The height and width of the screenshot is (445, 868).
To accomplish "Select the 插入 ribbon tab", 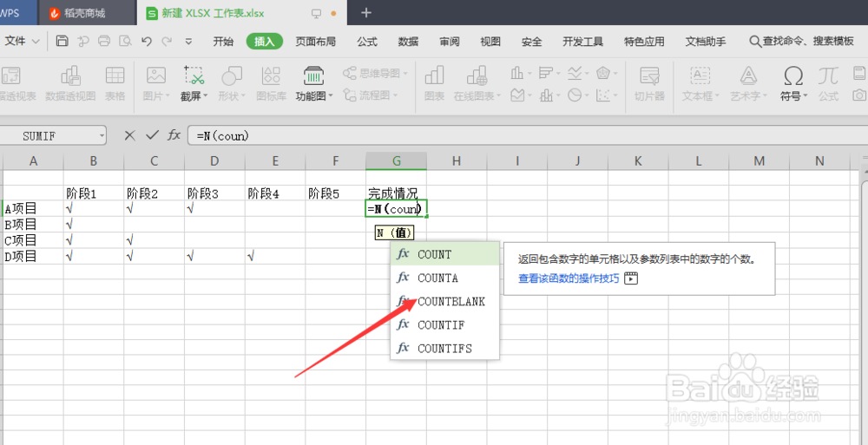I will point(265,42).
